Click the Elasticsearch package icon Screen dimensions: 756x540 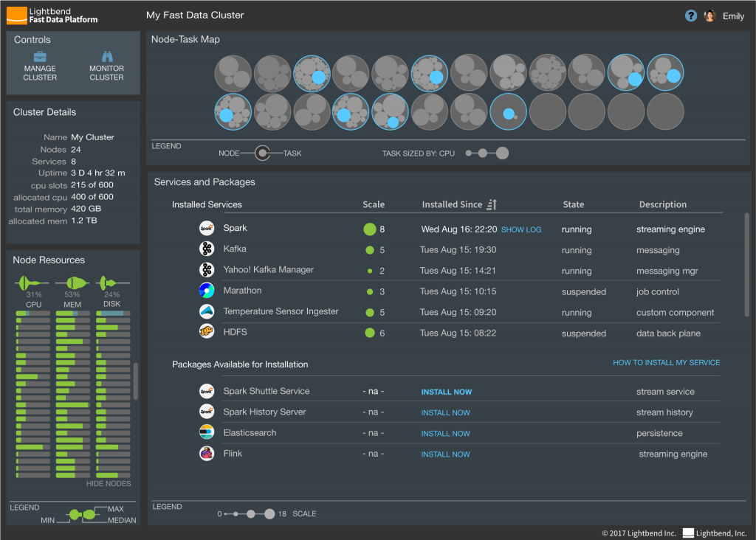click(207, 432)
